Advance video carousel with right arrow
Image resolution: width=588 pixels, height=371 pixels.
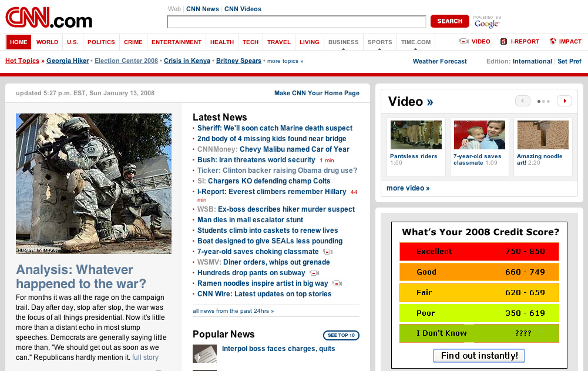(x=565, y=101)
